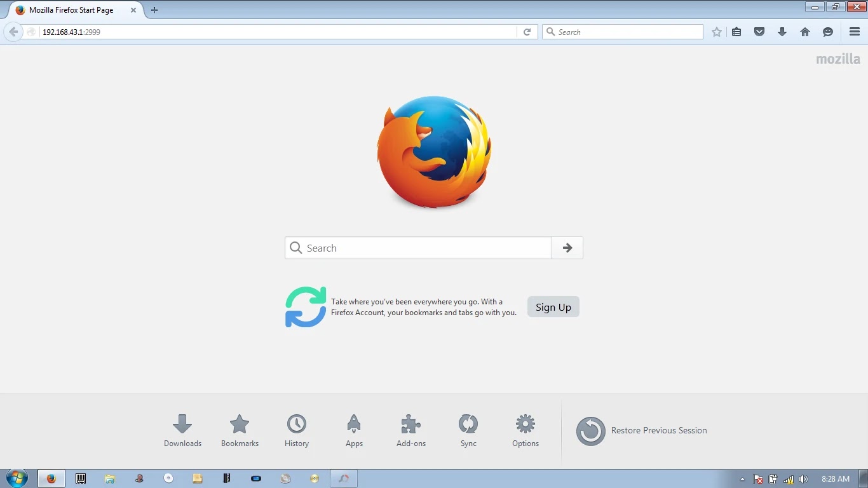868x488 pixels.
Task: Open the barcode app in the taskbar
Action: pos(81,478)
